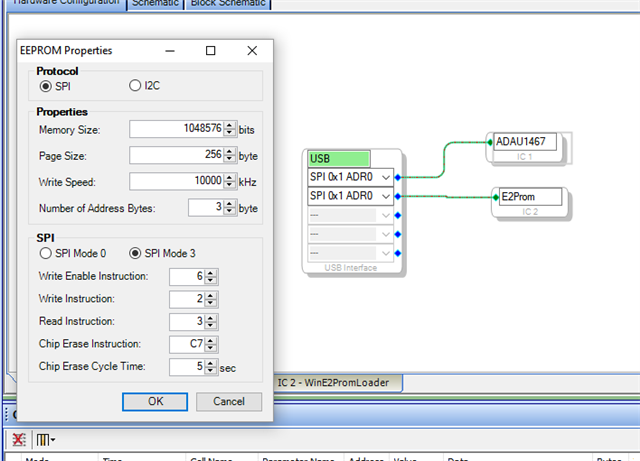Adjust the Memory Size spinner arrows
This screenshot has width=640, height=461.
[x=230, y=129]
